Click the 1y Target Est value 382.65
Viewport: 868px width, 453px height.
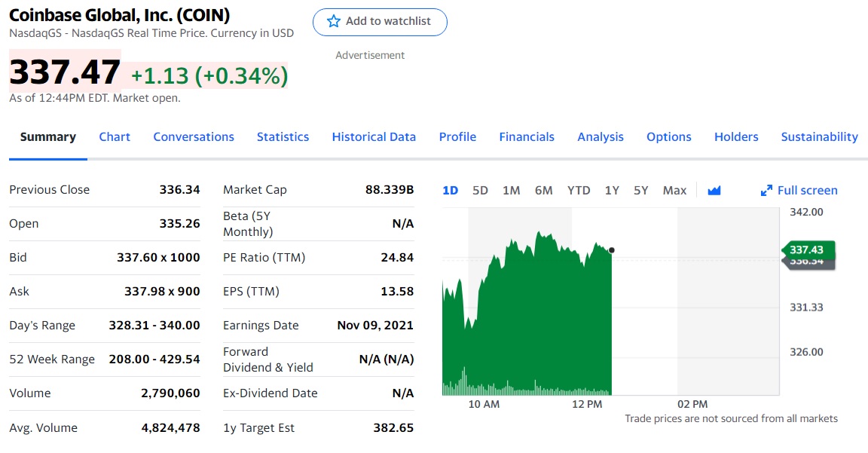(393, 428)
